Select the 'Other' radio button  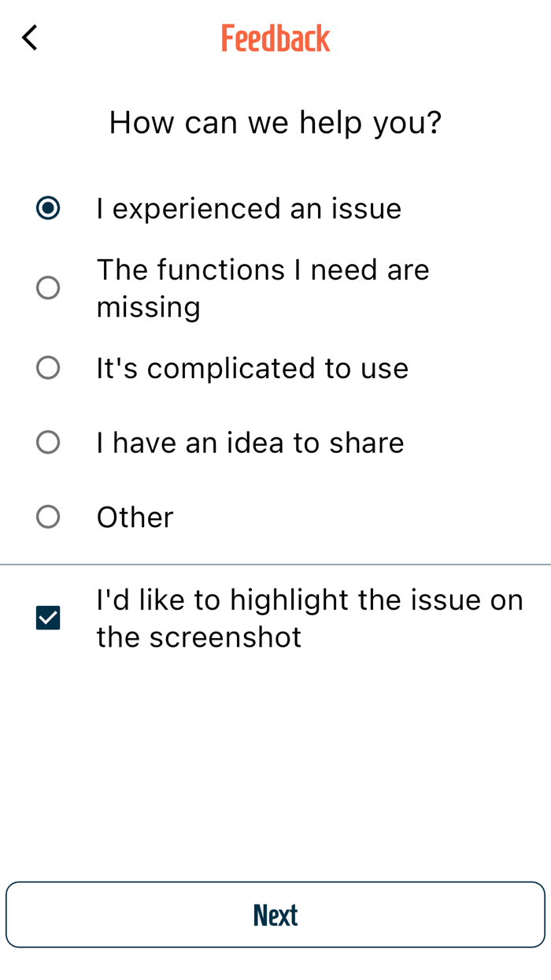pyautogui.click(x=48, y=517)
